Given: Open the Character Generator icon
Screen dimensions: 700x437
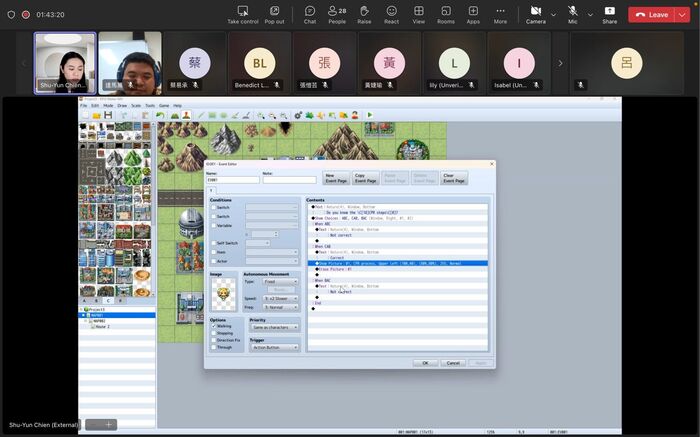Looking at the screenshot, I should [x=355, y=115].
